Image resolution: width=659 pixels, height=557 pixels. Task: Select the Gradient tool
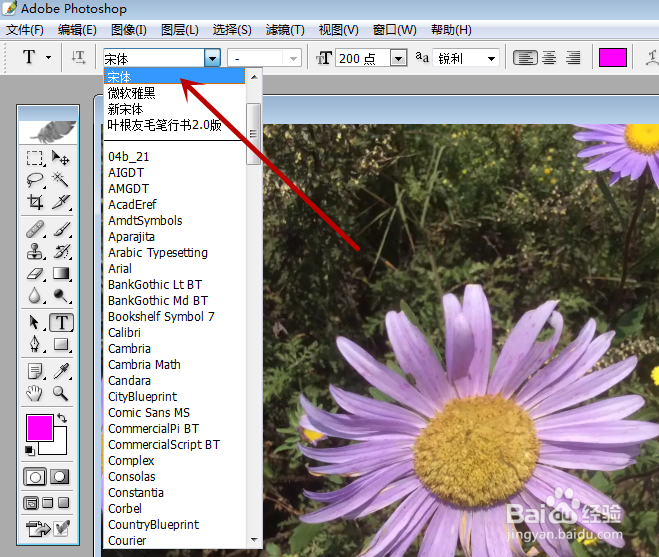click(x=61, y=274)
